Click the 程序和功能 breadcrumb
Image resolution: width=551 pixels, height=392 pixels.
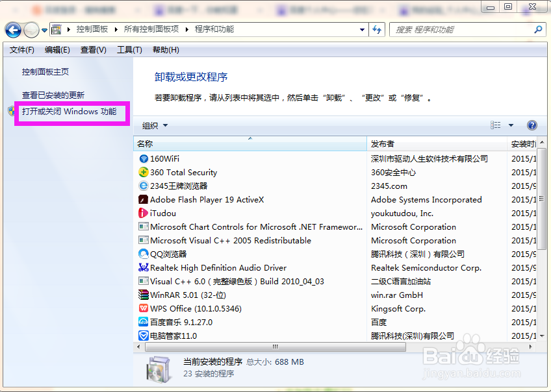point(214,29)
